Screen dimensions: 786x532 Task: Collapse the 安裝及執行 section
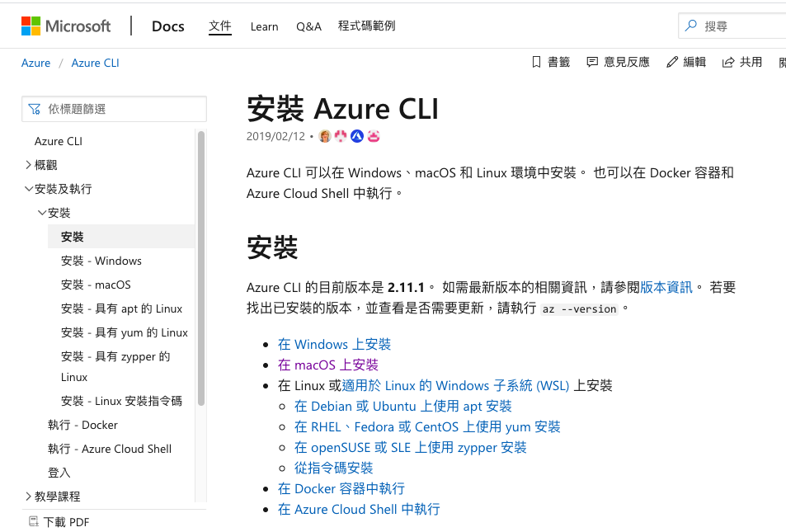click(x=28, y=189)
